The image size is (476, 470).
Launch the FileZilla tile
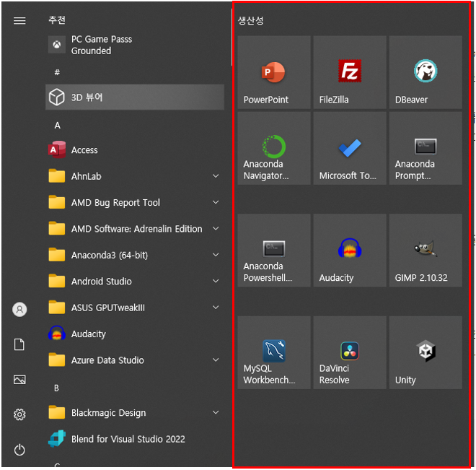pos(350,72)
